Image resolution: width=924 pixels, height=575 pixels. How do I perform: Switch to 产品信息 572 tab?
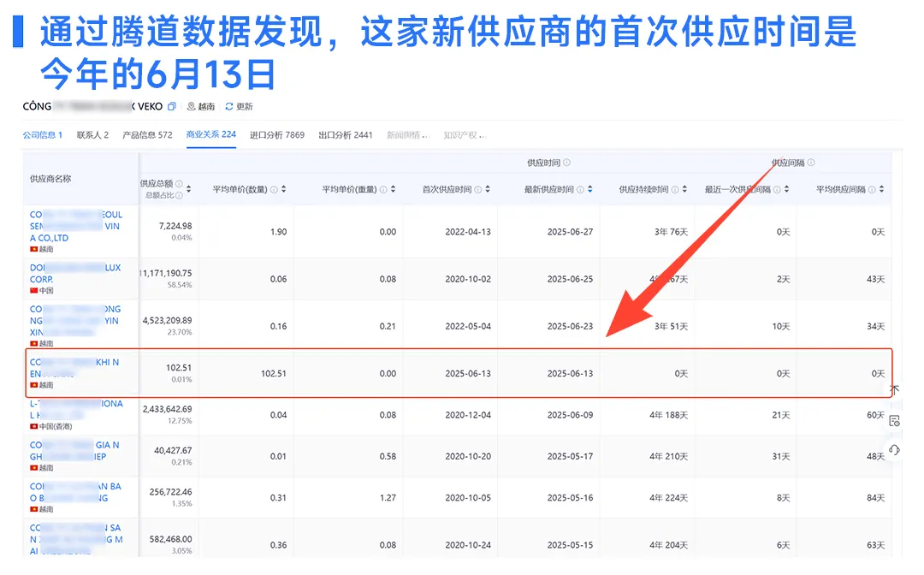point(147,135)
